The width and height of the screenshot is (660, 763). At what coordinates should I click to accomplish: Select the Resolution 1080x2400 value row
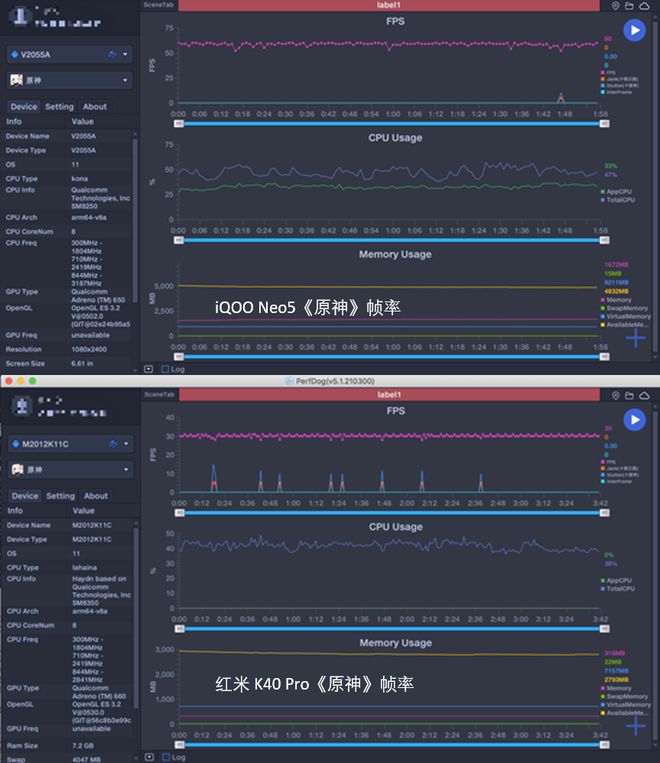pyautogui.click(x=68, y=349)
